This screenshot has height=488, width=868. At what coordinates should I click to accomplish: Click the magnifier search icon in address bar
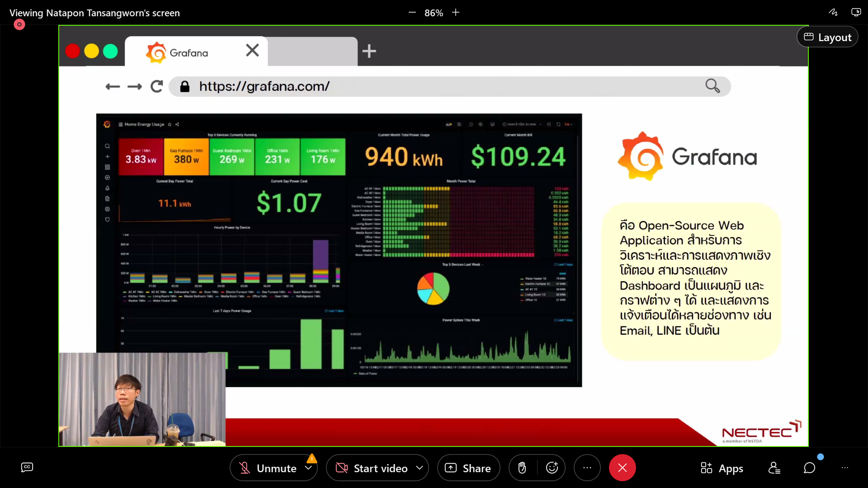pyautogui.click(x=712, y=85)
